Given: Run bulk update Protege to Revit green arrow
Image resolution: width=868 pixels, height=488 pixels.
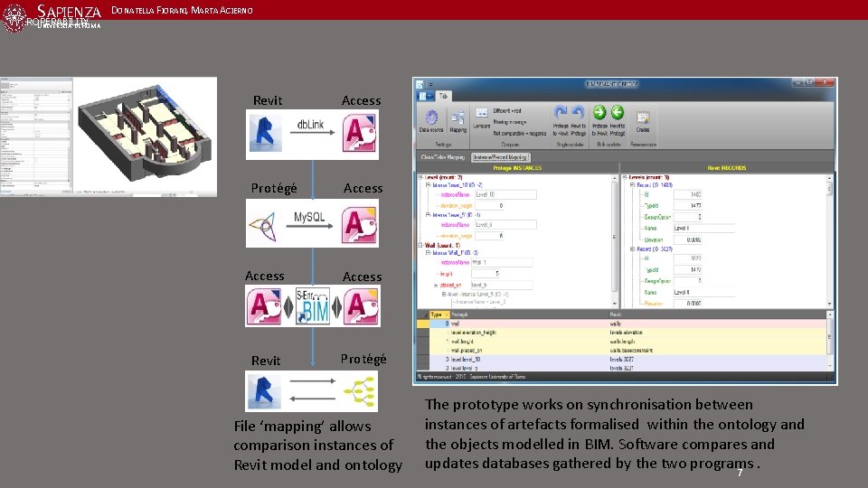Looking at the screenshot, I should tap(599, 112).
